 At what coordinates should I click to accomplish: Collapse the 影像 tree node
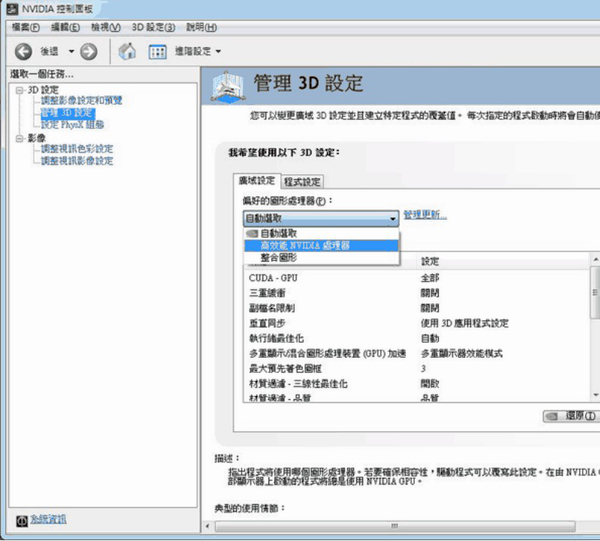(x=19, y=138)
